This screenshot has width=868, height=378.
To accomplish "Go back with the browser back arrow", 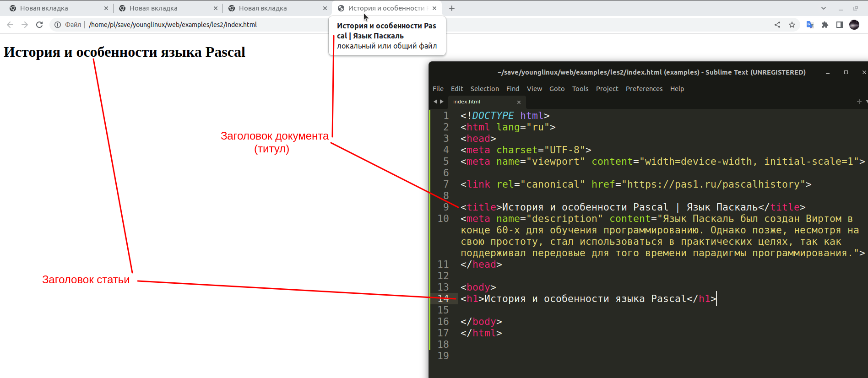I will [10, 25].
